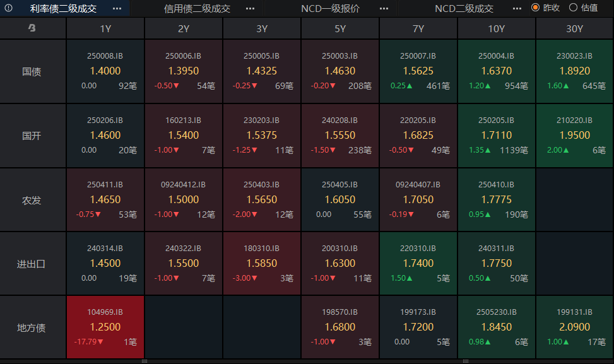Switch to the NCD一级报价 tab
The height and width of the screenshot is (364, 614).
pos(330,8)
